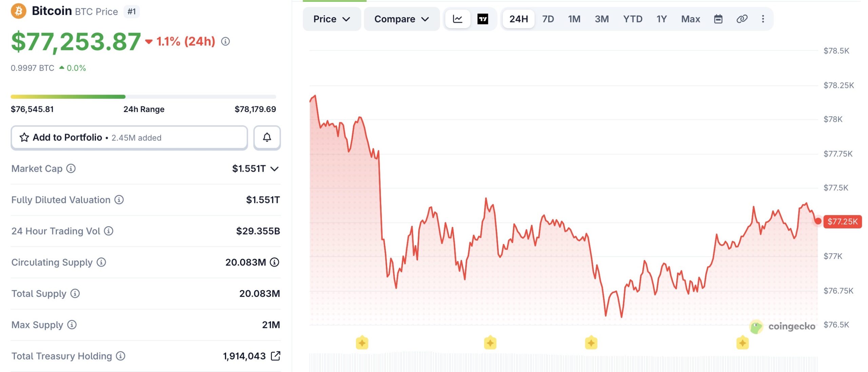Open the price info tooltip icon

pyautogui.click(x=225, y=41)
